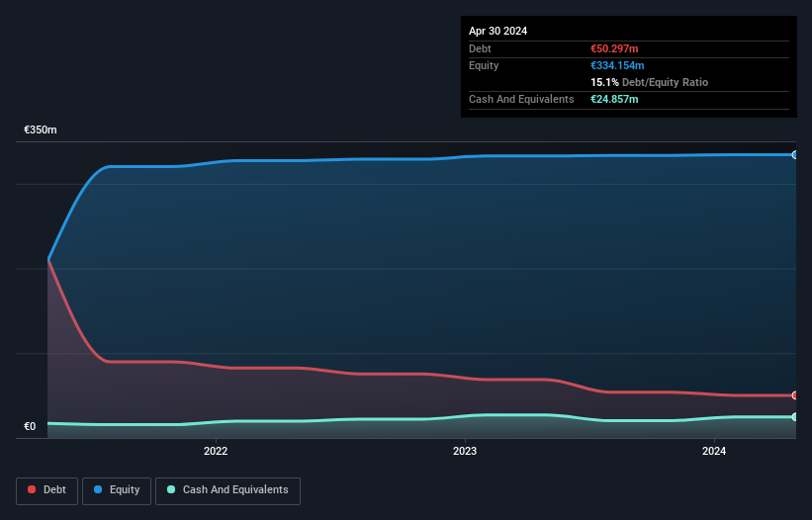Click the Debt label in tooltip
The width and height of the screenshot is (812, 520).
point(480,48)
